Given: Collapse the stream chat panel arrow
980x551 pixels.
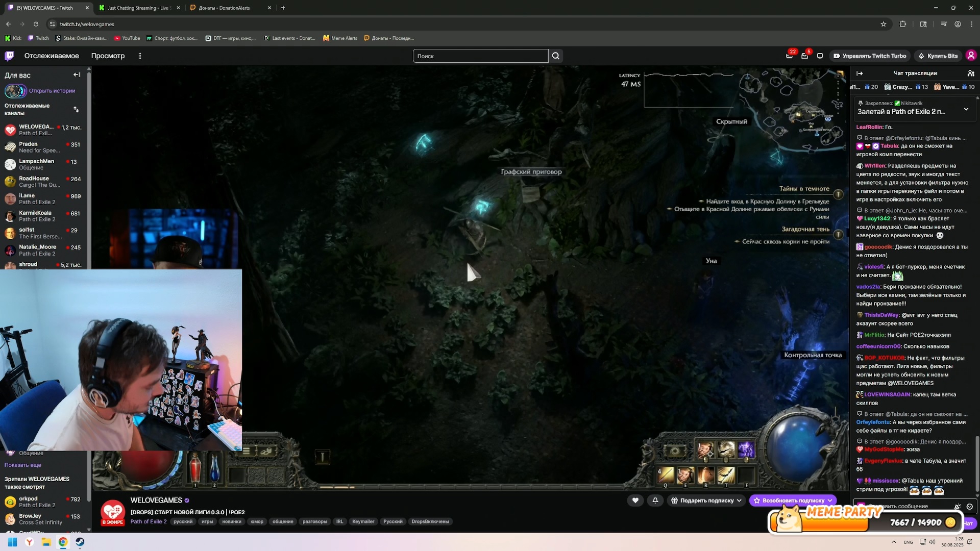Looking at the screenshot, I should click(860, 73).
